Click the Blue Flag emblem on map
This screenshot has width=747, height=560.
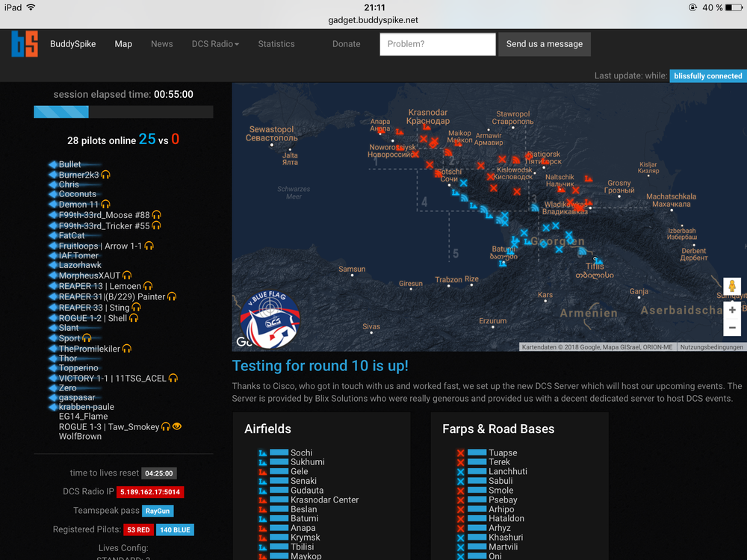(270, 320)
